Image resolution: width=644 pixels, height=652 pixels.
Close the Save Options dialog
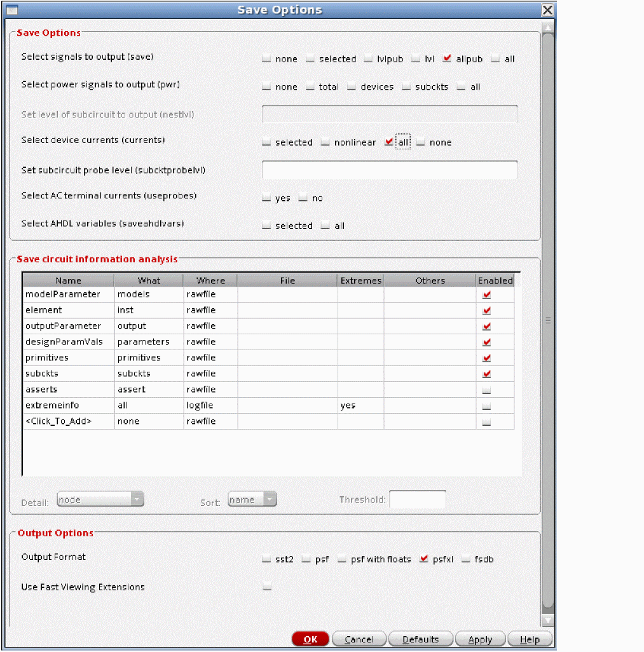tap(547, 10)
